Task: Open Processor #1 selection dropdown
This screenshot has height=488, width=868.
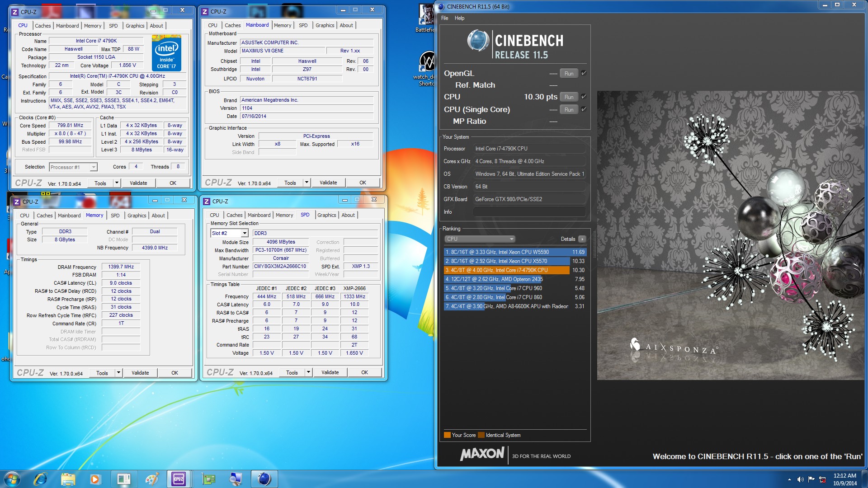Action: pyautogui.click(x=73, y=167)
